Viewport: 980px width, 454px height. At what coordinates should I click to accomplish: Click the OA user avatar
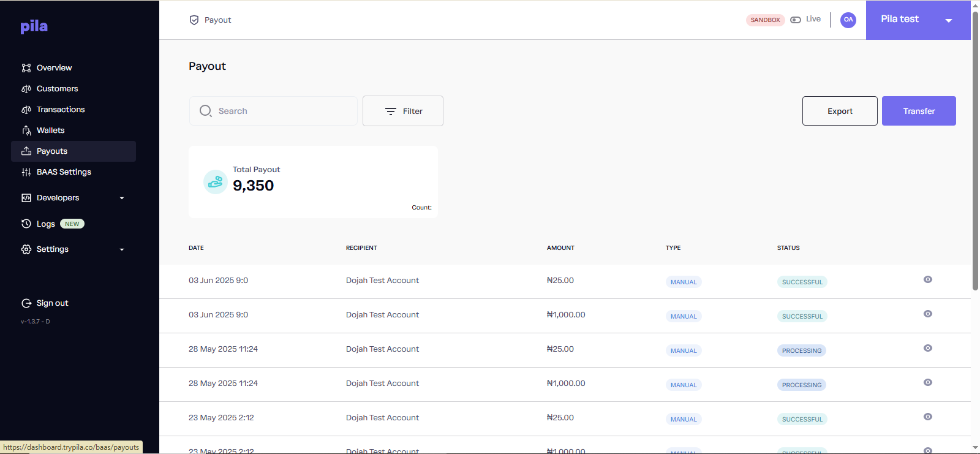point(848,20)
